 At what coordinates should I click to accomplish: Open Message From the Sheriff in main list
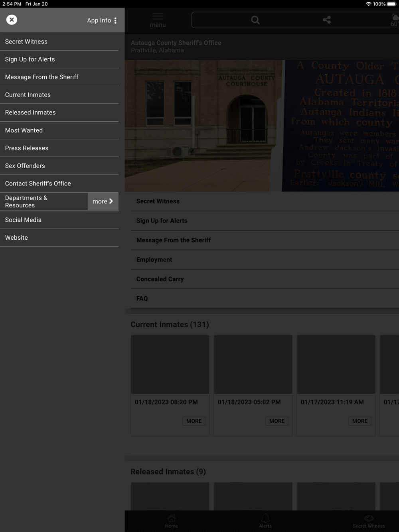tap(265, 240)
